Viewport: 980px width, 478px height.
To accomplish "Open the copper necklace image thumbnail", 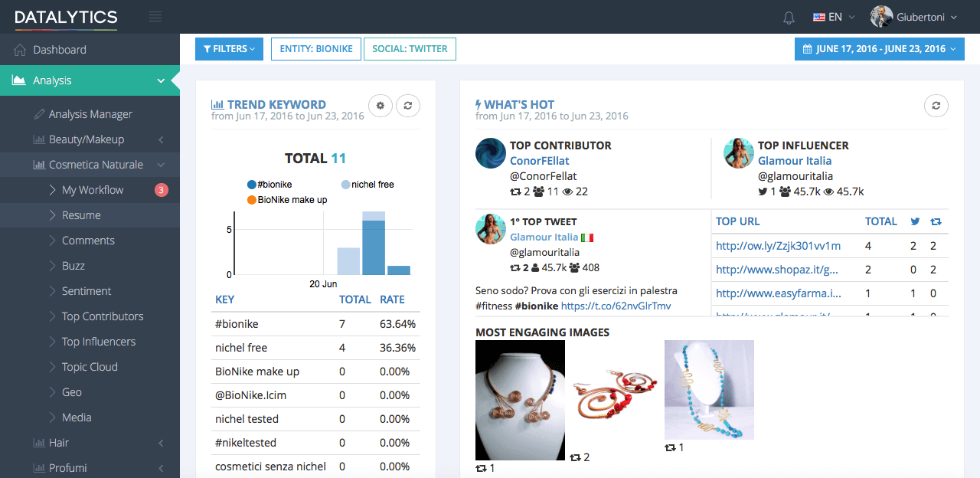I will coord(520,401).
